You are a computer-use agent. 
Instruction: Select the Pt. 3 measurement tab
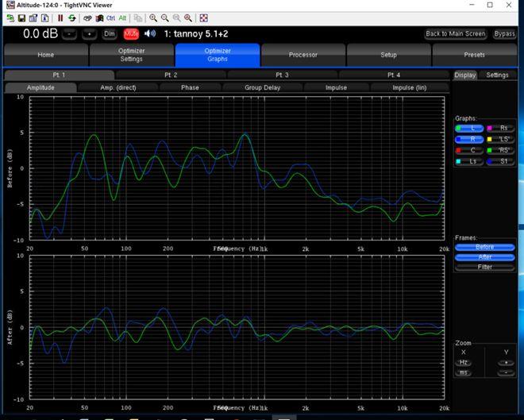pyautogui.click(x=282, y=75)
